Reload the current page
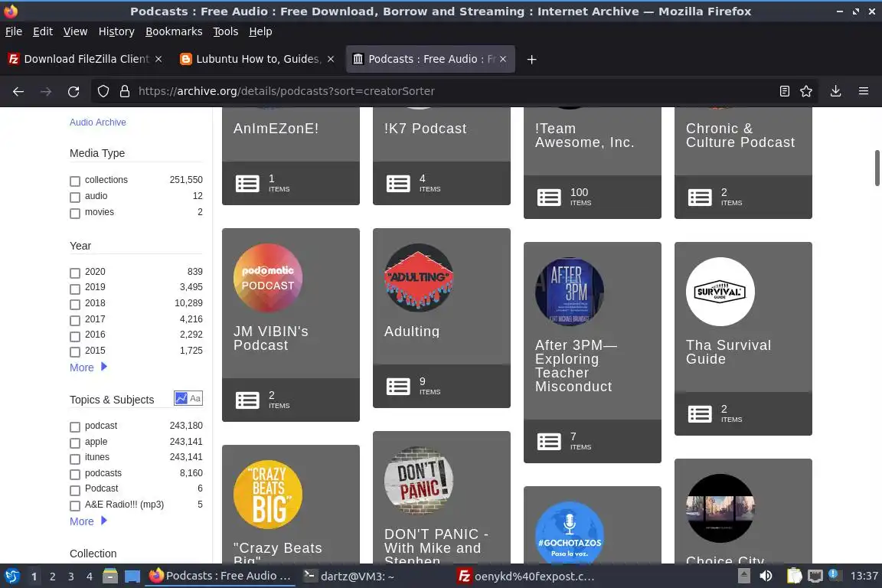Screen dimensions: 882x588 (73, 91)
